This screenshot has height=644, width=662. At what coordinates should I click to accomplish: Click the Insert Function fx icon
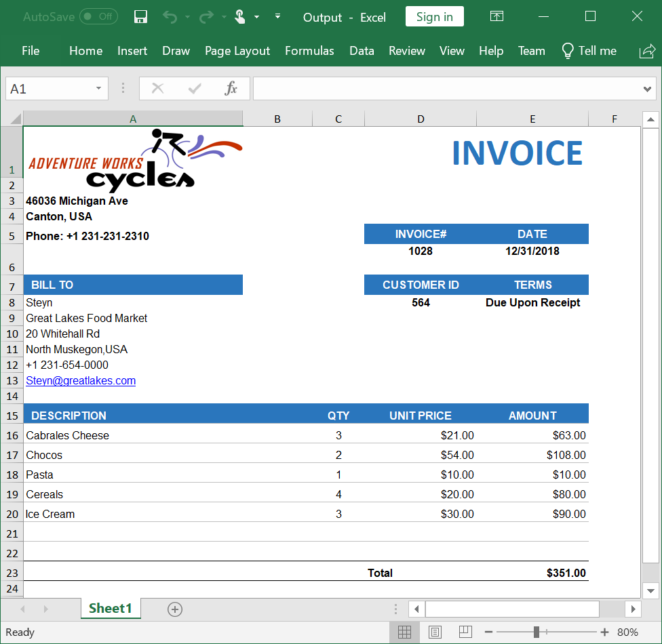[x=231, y=88]
